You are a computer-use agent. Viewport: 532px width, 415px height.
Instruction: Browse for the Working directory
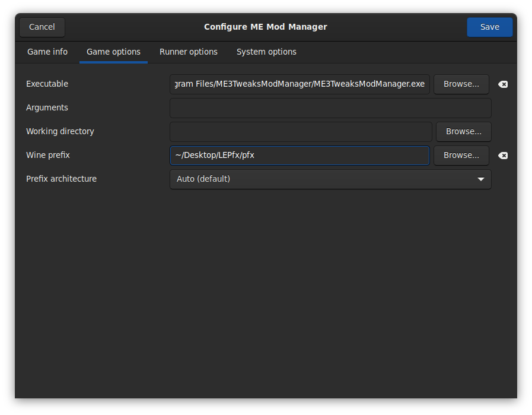[x=463, y=132]
